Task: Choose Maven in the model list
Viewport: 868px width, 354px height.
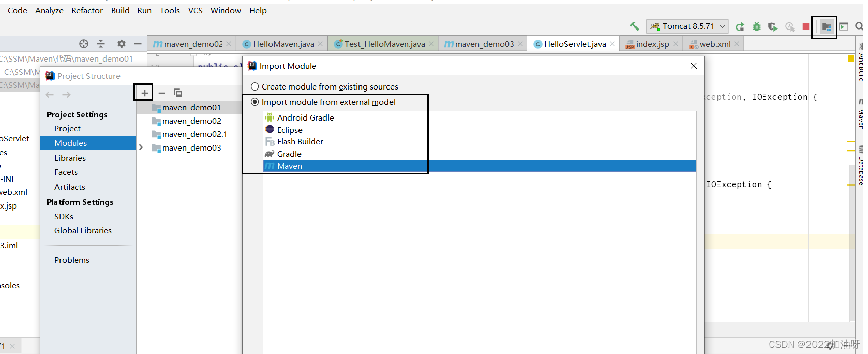Action: [480, 166]
